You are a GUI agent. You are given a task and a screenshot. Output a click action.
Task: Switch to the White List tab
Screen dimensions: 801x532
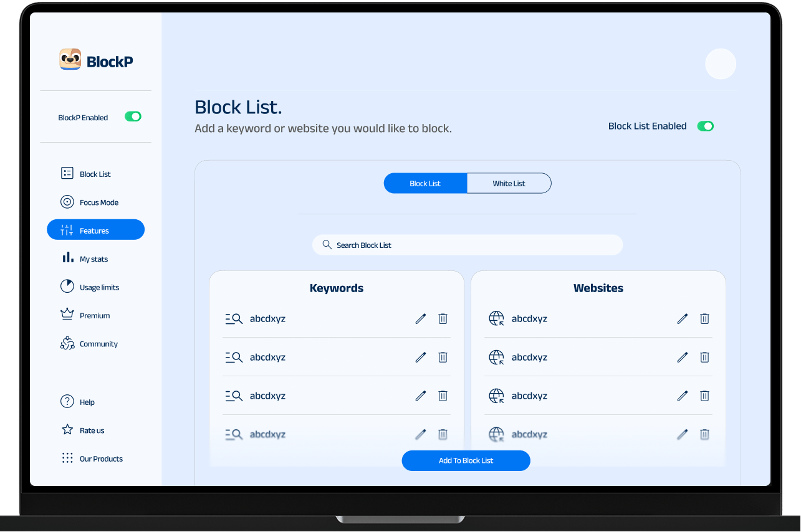coord(509,183)
